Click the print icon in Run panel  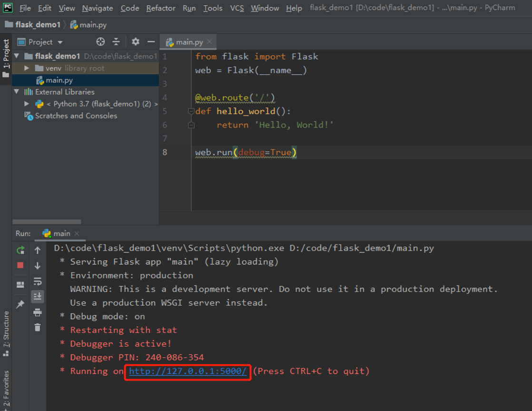point(38,312)
